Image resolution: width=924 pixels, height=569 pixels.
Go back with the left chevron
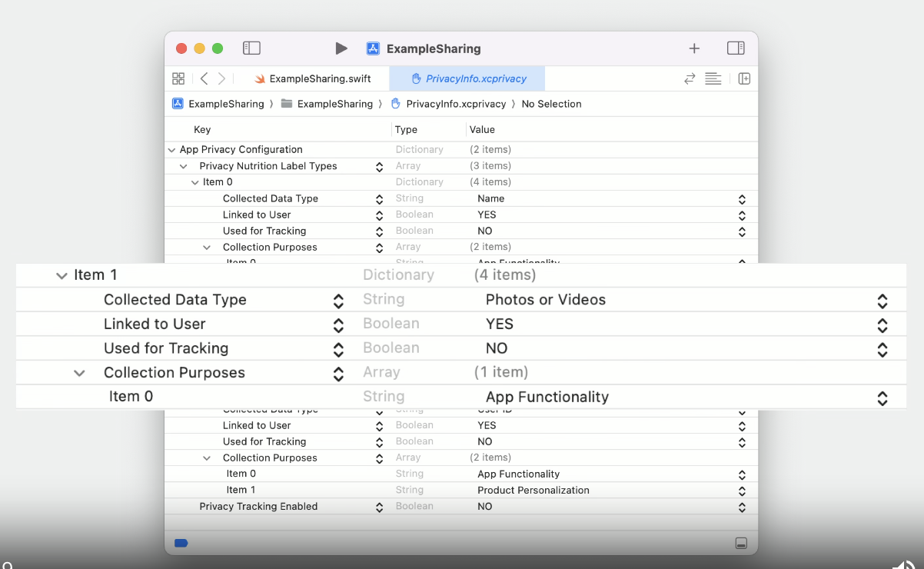(x=204, y=78)
